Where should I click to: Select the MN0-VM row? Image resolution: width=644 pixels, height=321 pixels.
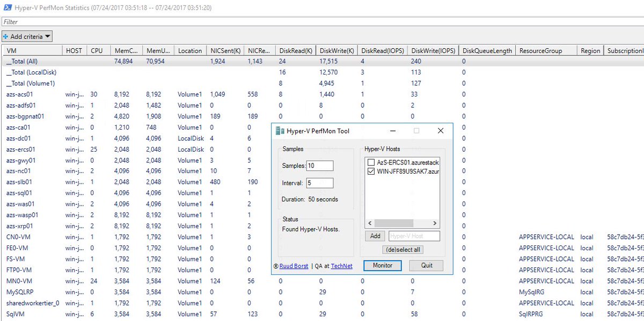pyautogui.click(x=322, y=281)
